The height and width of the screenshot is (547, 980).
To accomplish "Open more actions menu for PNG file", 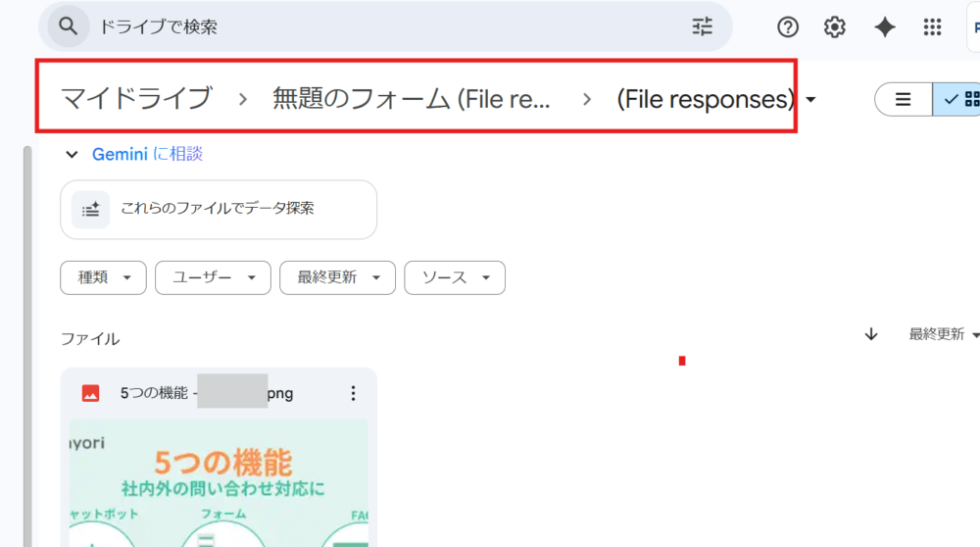I will tap(354, 393).
